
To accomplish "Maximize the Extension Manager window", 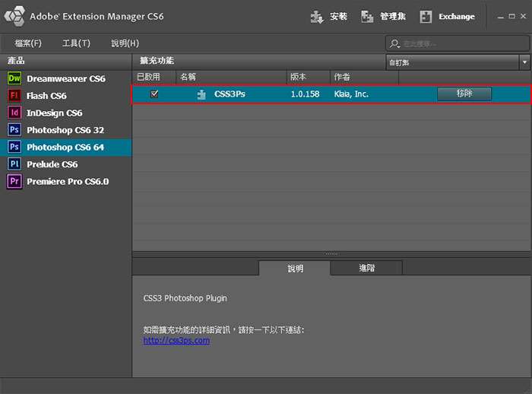I will click(x=511, y=16).
